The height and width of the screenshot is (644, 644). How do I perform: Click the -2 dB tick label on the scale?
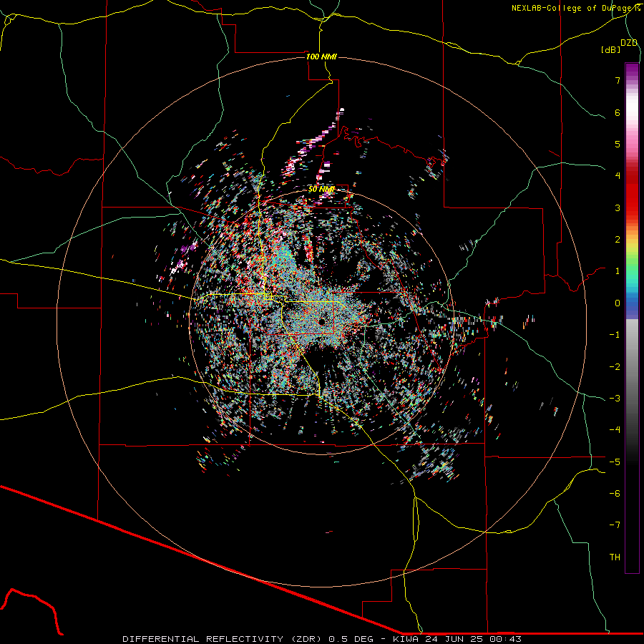615,366
